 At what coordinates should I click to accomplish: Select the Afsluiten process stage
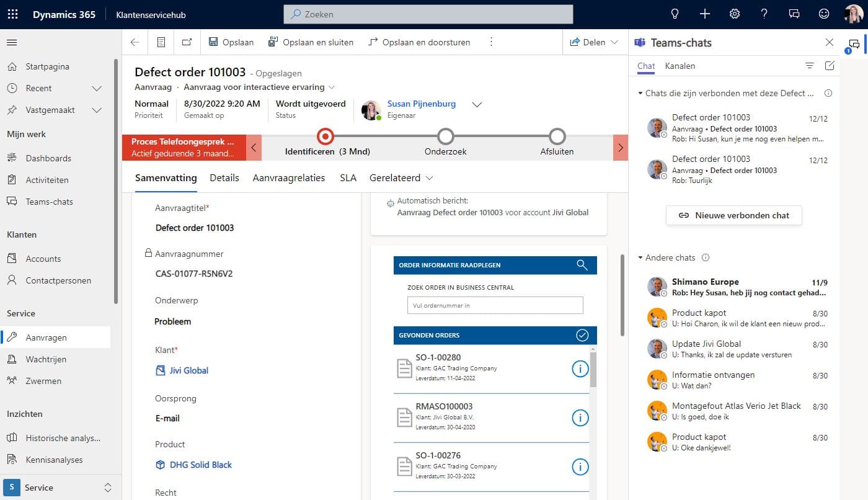point(557,136)
